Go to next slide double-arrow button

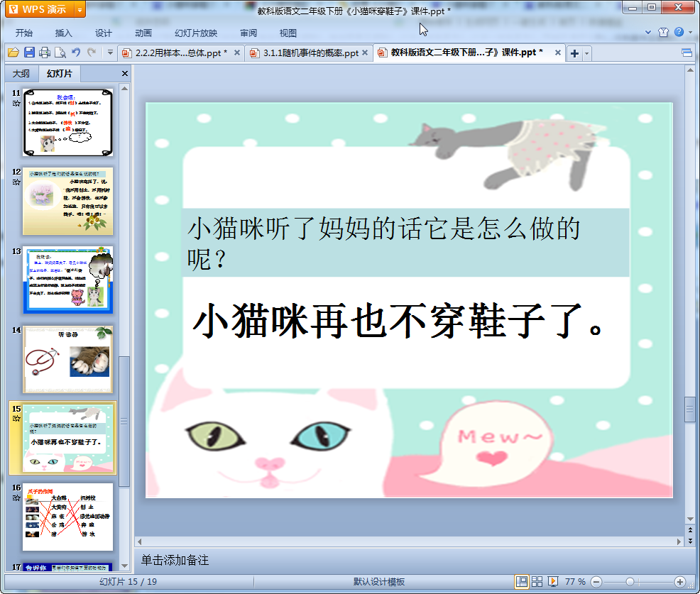click(690, 541)
